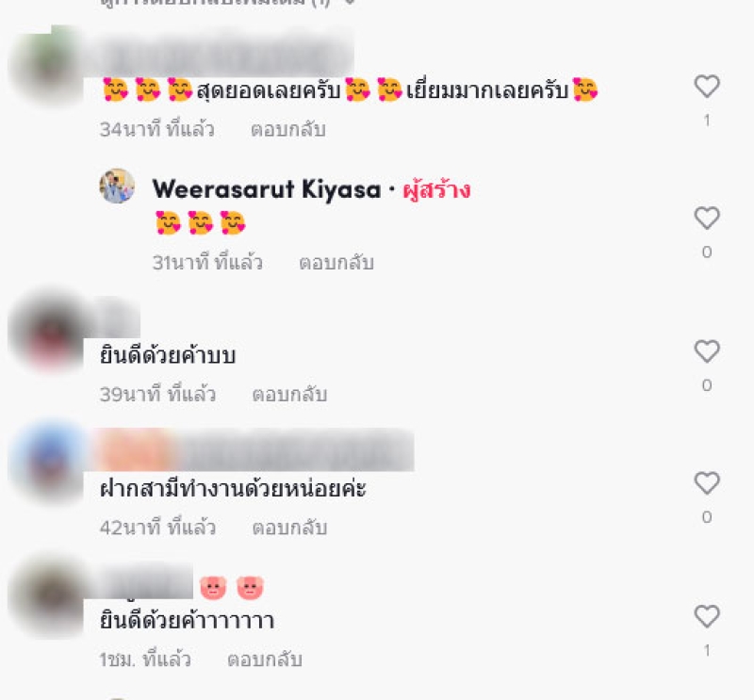The image size is (754, 700).
Task: Open avatar of ยินดีด้วยค้าาาาาาา commenter
Action: 47,595
